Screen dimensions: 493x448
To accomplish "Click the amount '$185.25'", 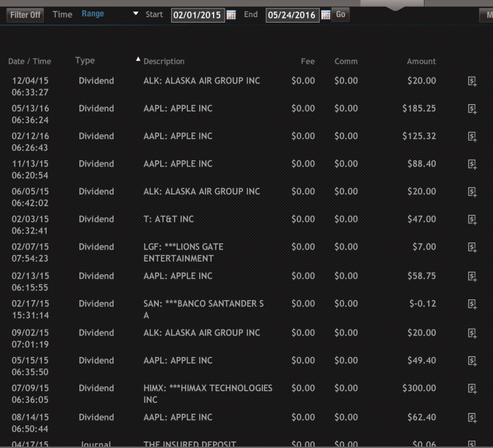I will [x=419, y=108].
